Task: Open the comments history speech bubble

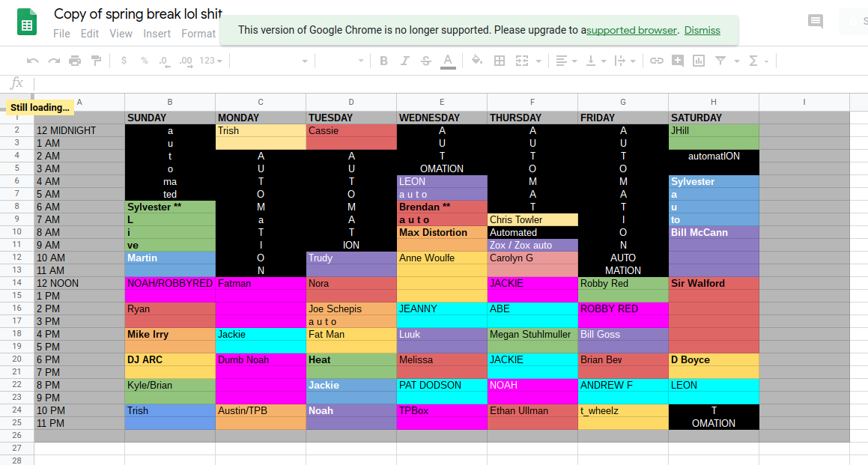Action: (x=816, y=22)
